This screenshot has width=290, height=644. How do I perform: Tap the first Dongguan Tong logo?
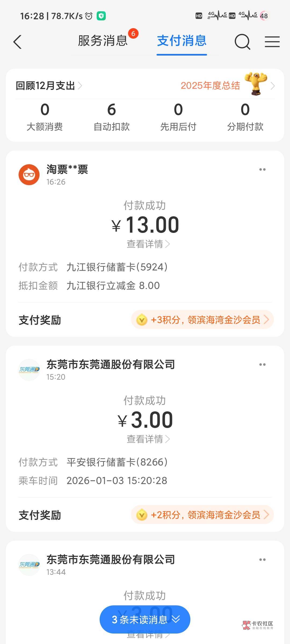29,370
